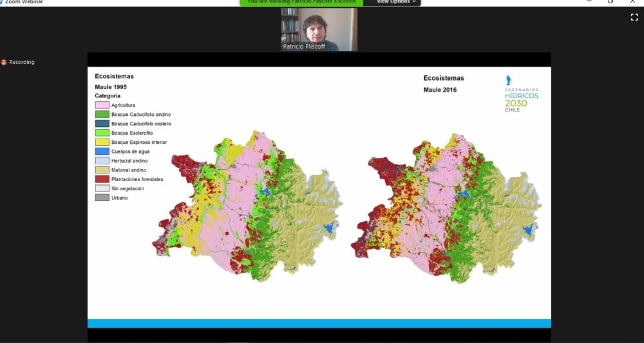
Task: Select the Bosque Caducifolio andino swatch
Action: click(102, 114)
